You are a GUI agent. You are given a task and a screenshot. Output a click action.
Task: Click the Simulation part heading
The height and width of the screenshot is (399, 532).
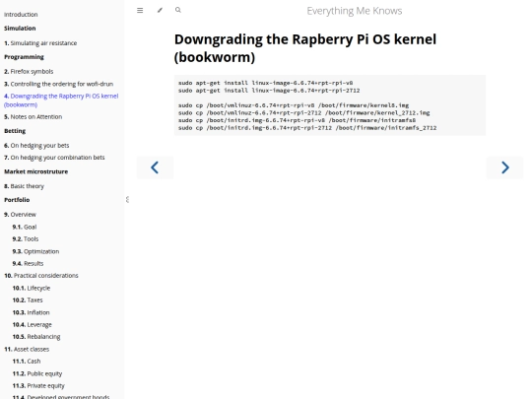(20, 29)
